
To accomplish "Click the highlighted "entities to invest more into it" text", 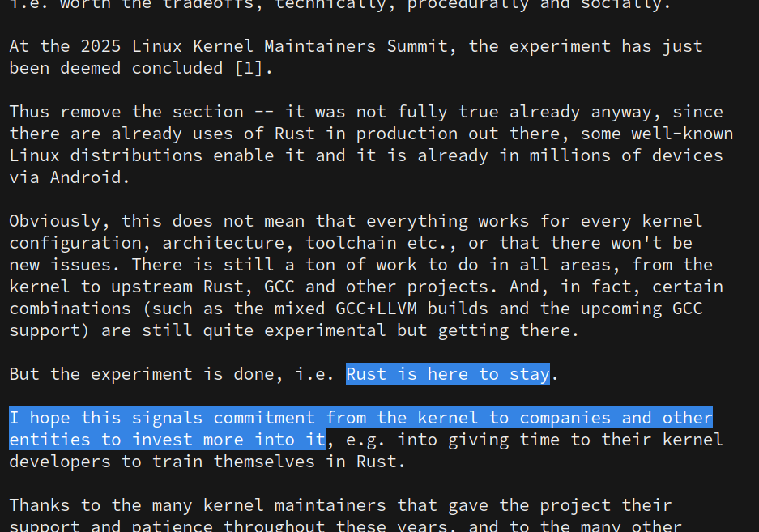I will pyautogui.click(x=166, y=440).
